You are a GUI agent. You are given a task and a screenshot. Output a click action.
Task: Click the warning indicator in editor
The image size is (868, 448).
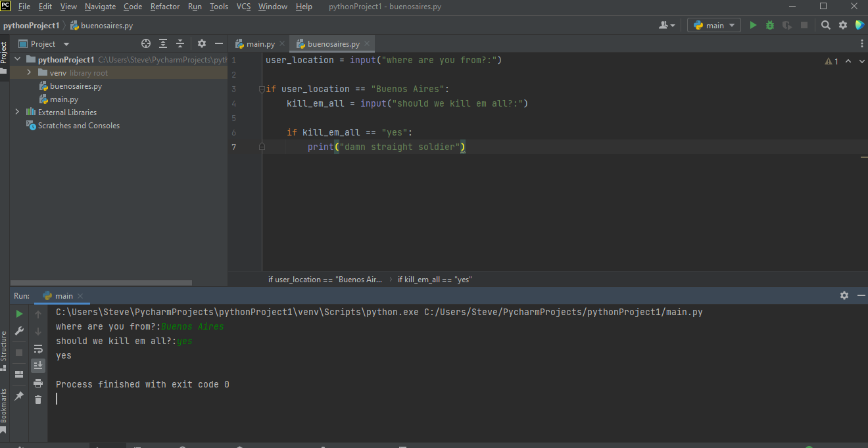[832, 61]
